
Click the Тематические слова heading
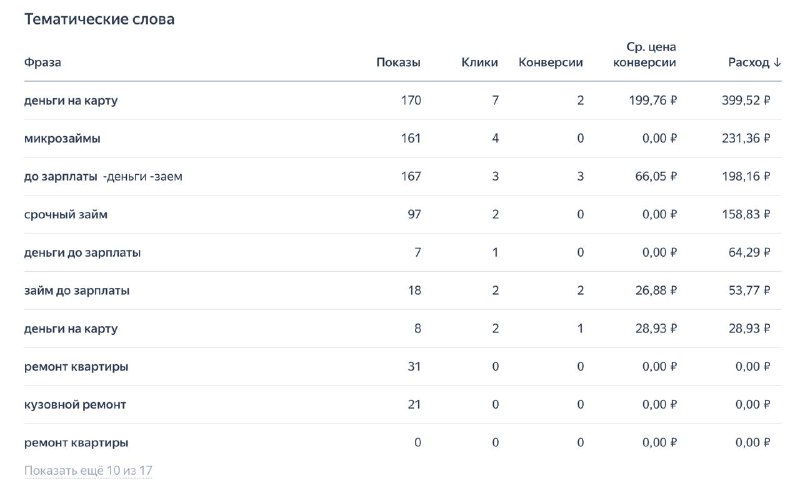[x=99, y=20]
